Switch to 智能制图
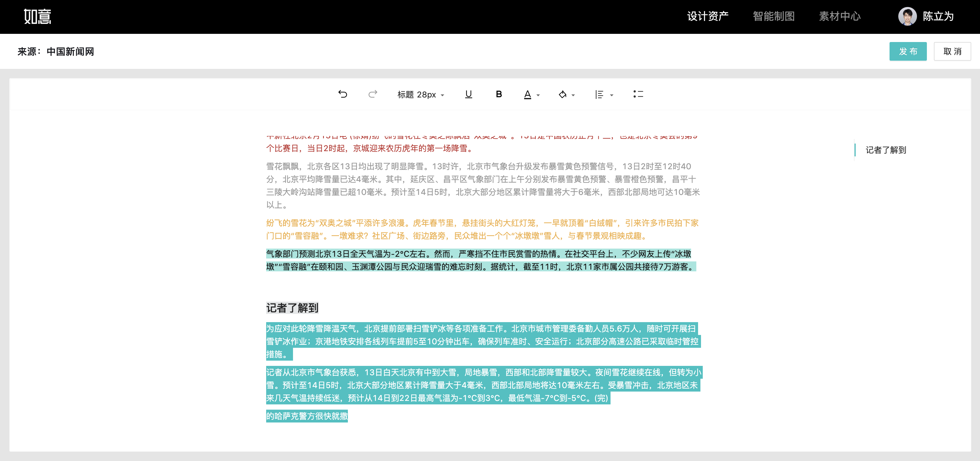 (x=773, y=16)
